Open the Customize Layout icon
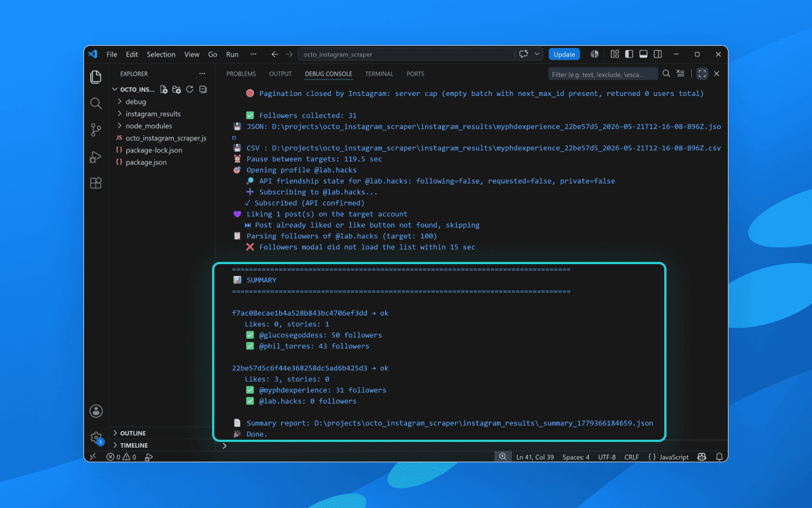The height and width of the screenshot is (508, 812). point(615,54)
